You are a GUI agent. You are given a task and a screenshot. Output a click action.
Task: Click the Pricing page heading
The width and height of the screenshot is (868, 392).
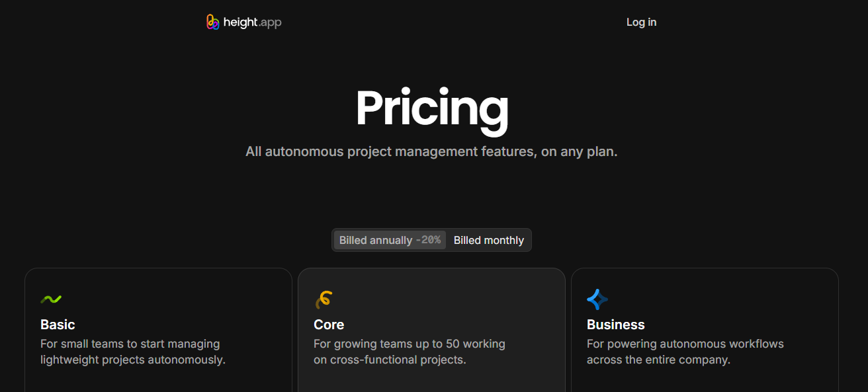pos(432,108)
